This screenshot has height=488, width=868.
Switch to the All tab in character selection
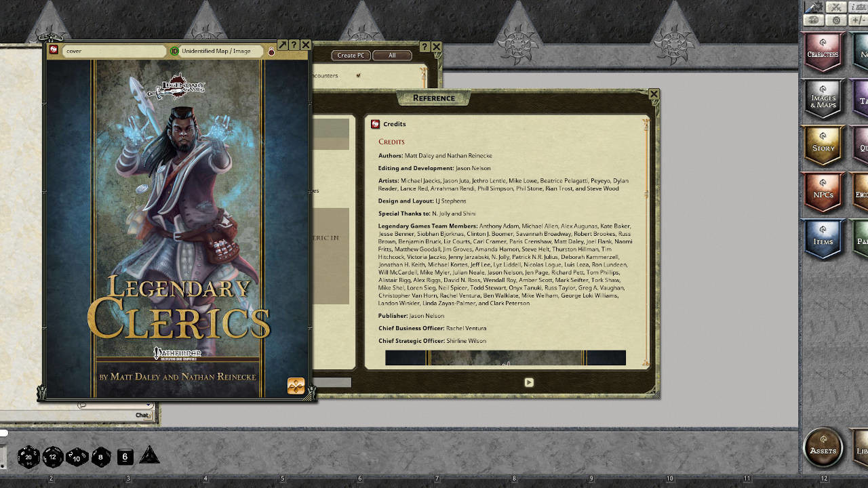click(x=392, y=56)
